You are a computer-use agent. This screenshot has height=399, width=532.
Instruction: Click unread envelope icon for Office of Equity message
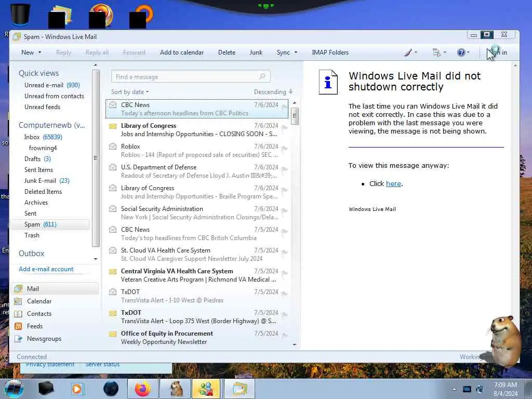(113, 334)
